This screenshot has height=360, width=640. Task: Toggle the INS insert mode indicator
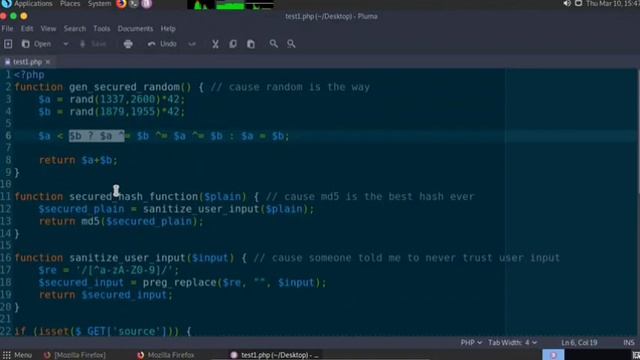tap(629, 342)
